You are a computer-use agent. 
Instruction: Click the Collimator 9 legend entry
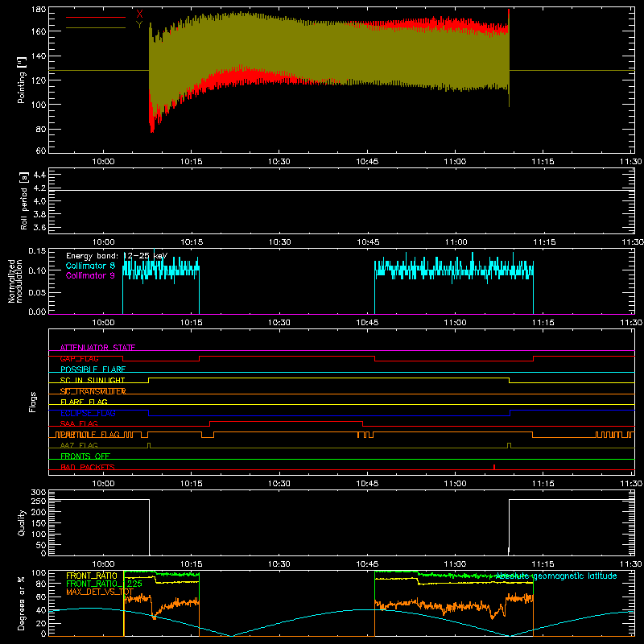pyautogui.click(x=90, y=275)
